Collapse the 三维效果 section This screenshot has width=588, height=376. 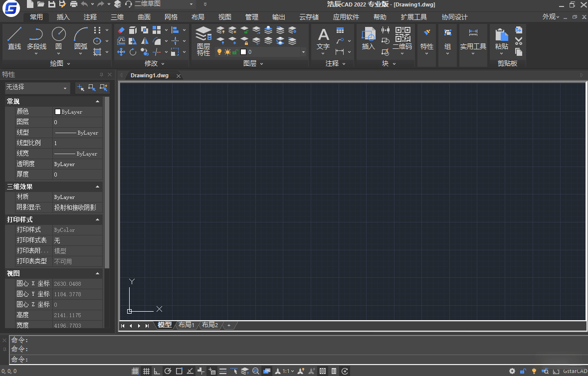(97, 187)
